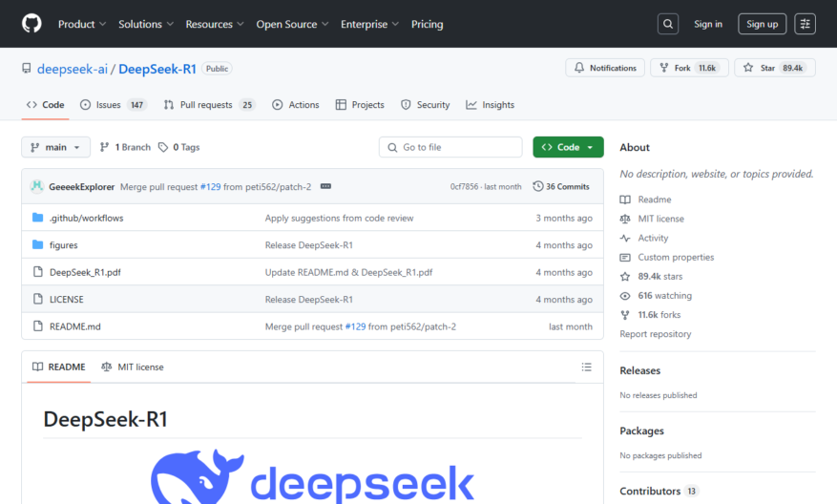Expand the Product menu in header
The height and width of the screenshot is (504, 837).
[82, 24]
